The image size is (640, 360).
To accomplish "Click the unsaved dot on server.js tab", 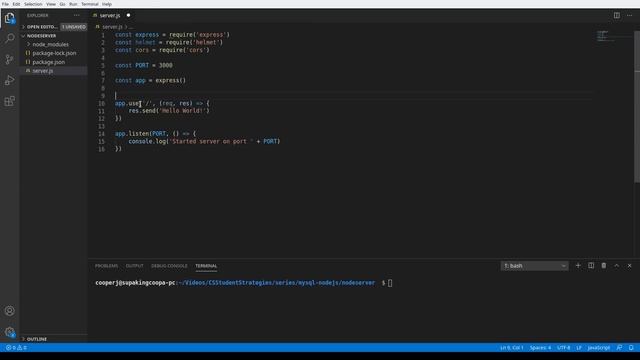I will pyautogui.click(x=128, y=16).
